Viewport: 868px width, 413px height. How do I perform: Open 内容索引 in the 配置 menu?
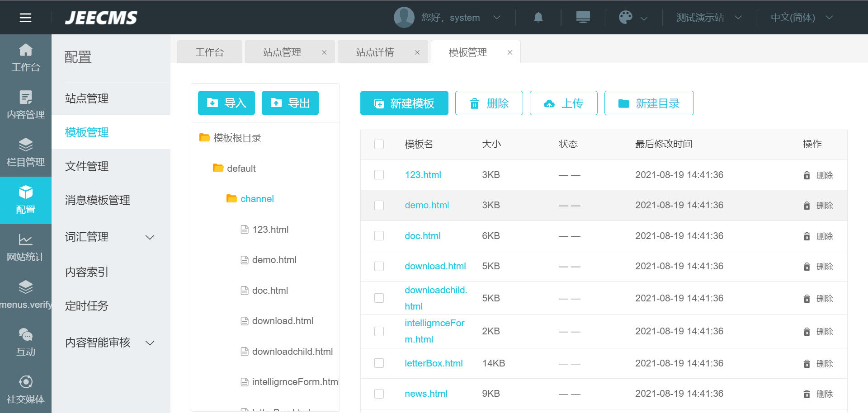click(111, 272)
